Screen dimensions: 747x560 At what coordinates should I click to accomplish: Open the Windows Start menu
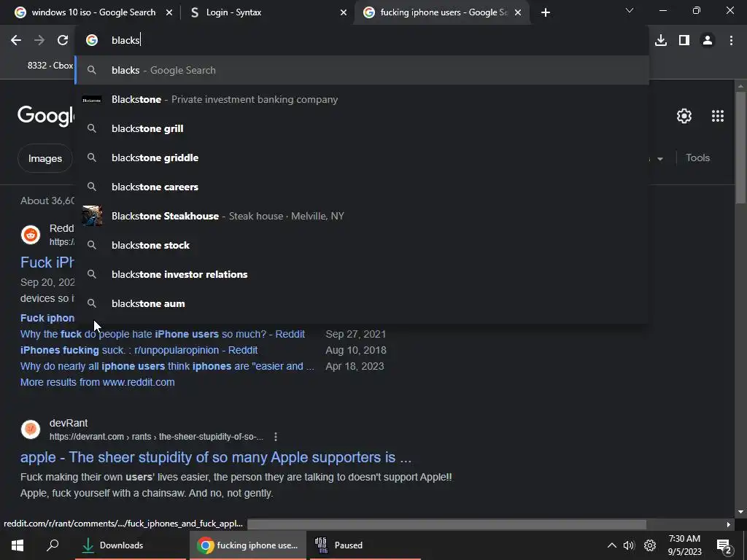coord(18,545)
